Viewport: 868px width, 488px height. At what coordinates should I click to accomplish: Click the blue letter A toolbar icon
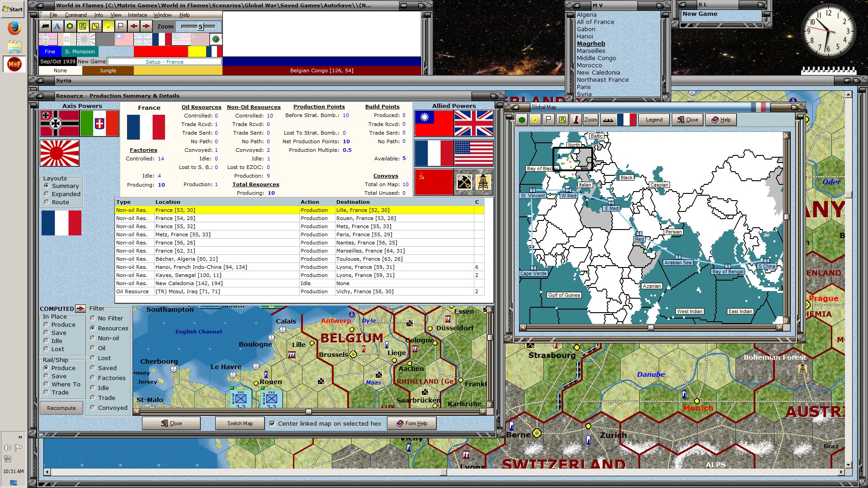(57, 26)
